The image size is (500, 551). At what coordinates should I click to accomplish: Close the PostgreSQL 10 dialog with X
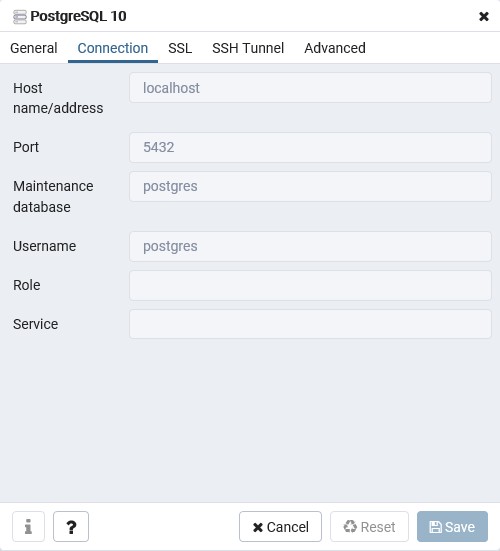484,16
